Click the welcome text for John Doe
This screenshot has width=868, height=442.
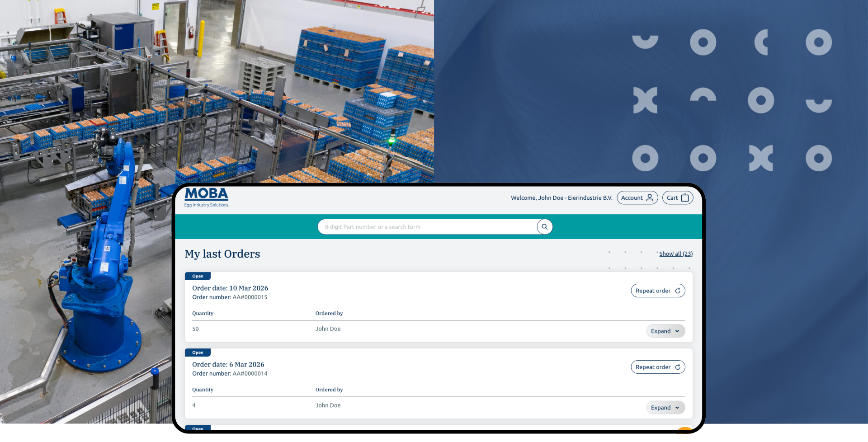point(561,198)
